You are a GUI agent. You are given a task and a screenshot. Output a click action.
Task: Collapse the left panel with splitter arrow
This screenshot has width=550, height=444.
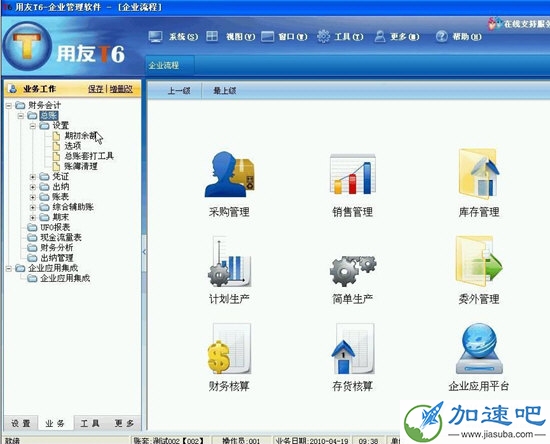pyautogui.click(x=144, y=252)
